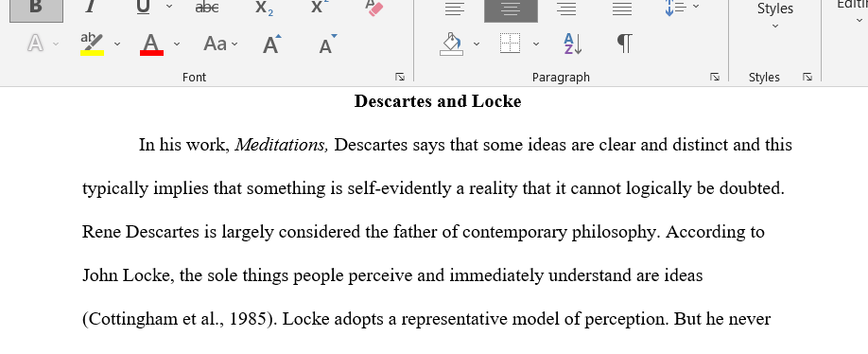Click the Editing group button
This screenshot has width=868, height=354.
click(853, 11)
